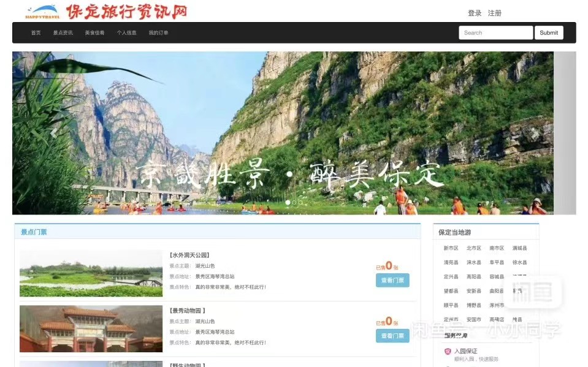Click the 【景秀动物园】 title

tap(188, 311)
